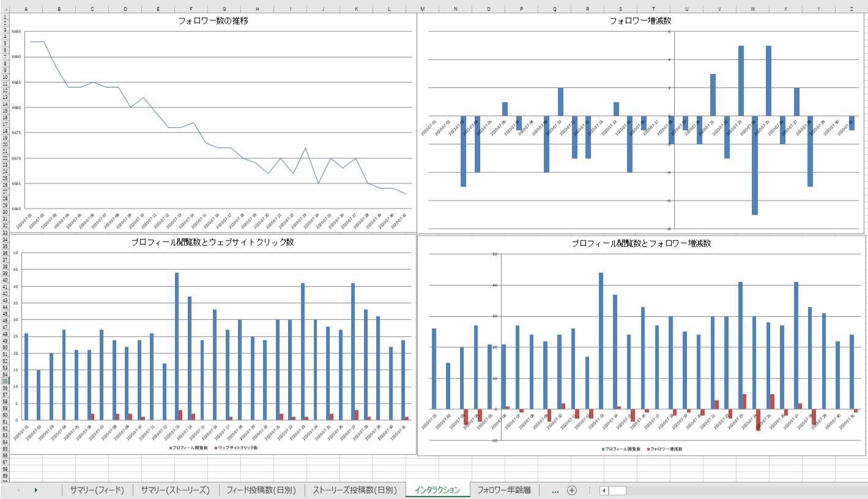Open the サマリー(フィード) sheet tab

tap(97, 490)
